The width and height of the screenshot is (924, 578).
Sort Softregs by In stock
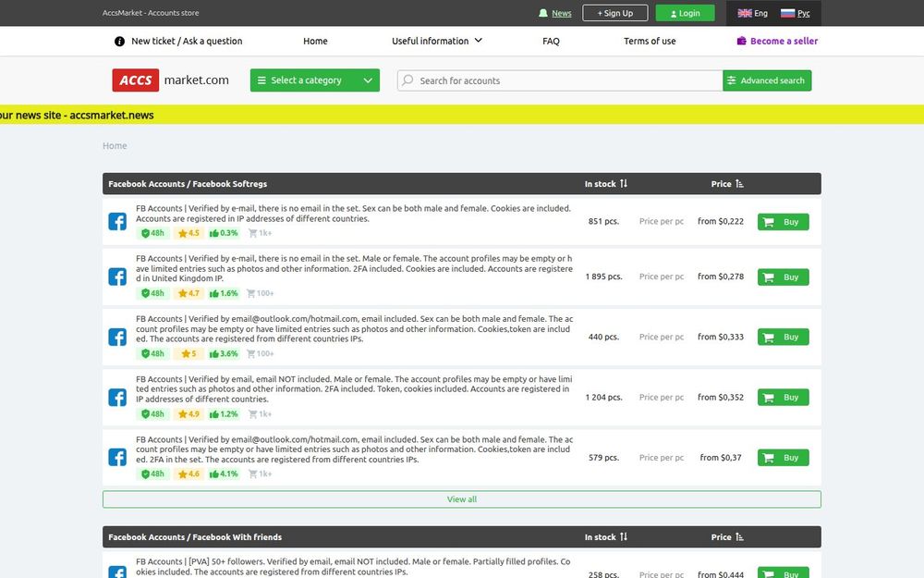coord(606,184)
